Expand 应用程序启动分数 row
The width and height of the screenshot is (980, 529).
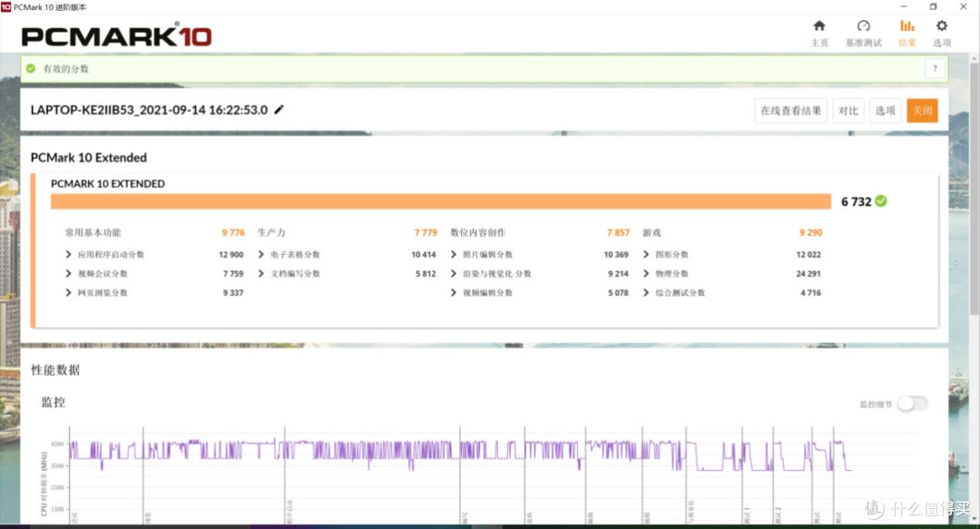coord(69,254)
